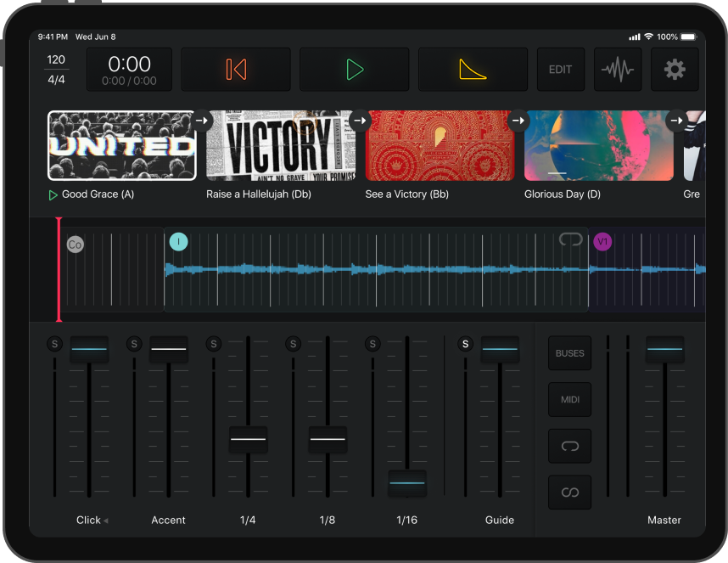Screen dimensions: 728x563
Task: Tap the loop button below MIDI
Action: pos(569,446)
